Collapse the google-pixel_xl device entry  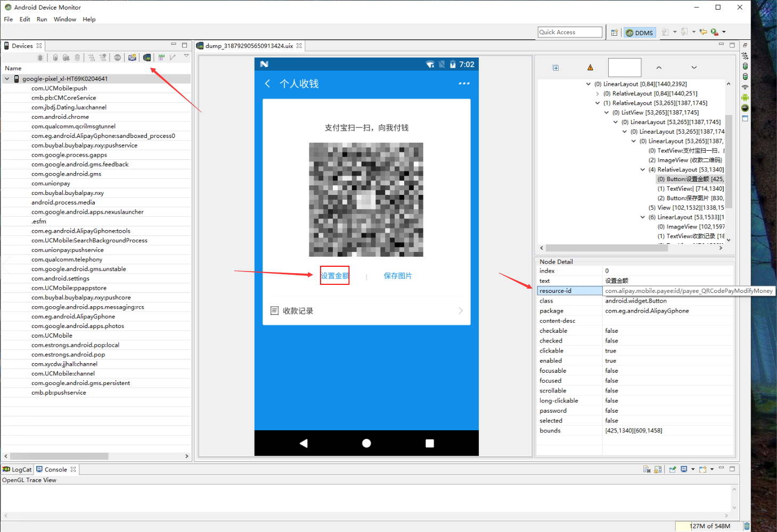7,78
